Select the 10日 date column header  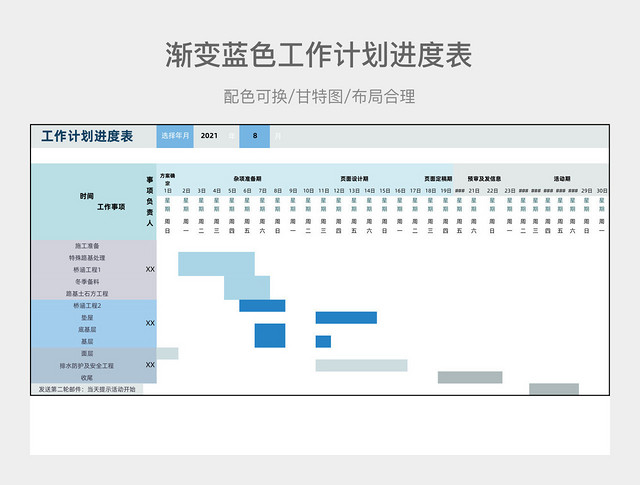tap(308, 191)
